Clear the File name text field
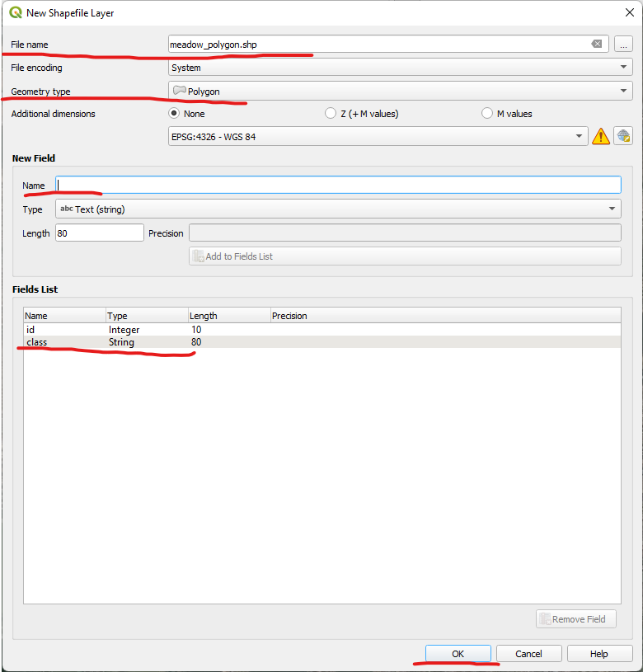Viewport: 643px width, 672px height. click(x=596, y=44)
